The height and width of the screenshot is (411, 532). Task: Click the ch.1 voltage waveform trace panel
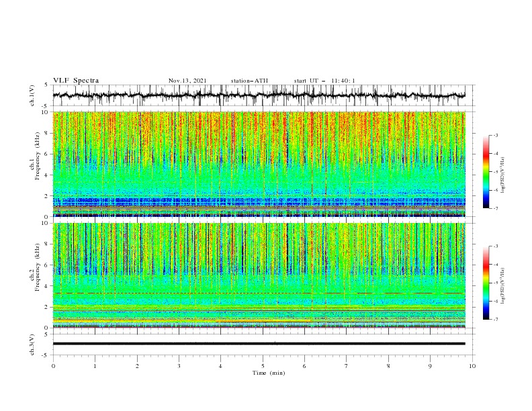coord(263,95)
